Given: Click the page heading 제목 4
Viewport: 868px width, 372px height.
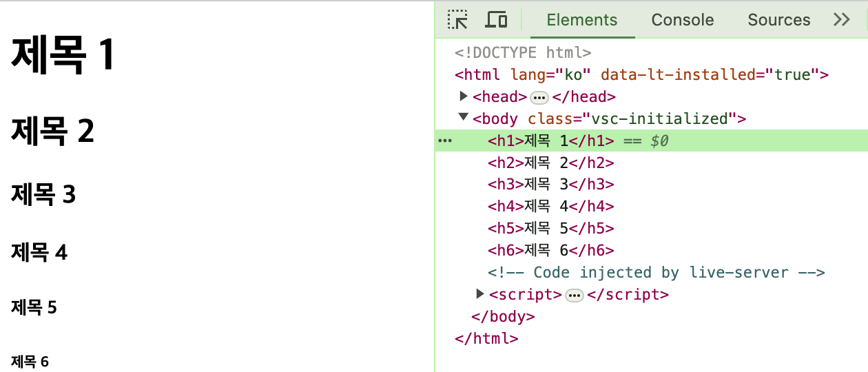Looking at the screenshot, I should click(x=39, y=252).
